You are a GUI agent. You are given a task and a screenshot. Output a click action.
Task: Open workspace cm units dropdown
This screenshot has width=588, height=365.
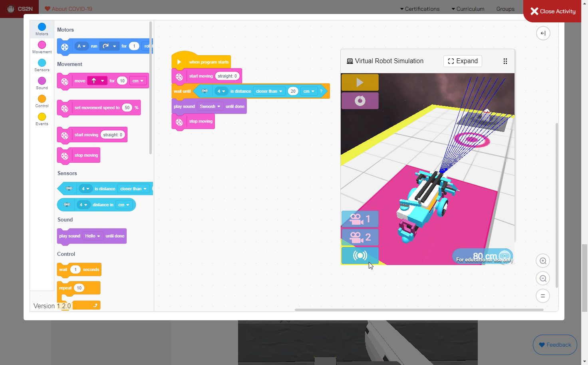[x=309, y=91]
